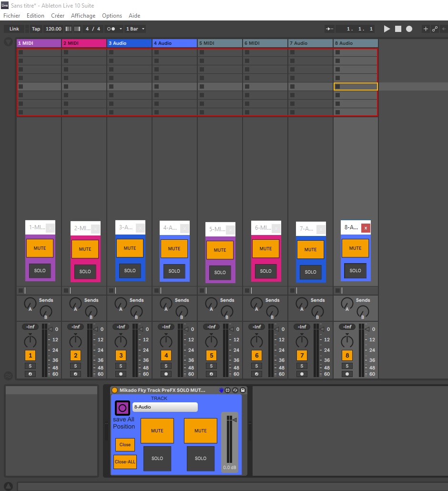
Task: Solo track 2 with the S button
Action: tap(75, 366)
